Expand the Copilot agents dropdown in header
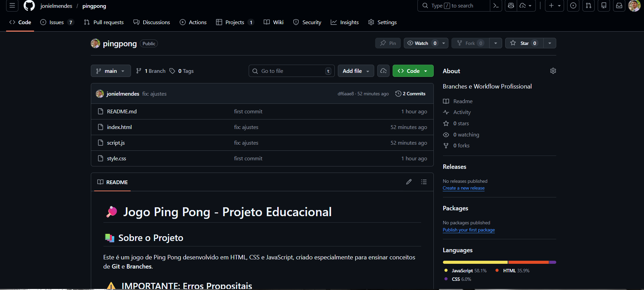 526,6
